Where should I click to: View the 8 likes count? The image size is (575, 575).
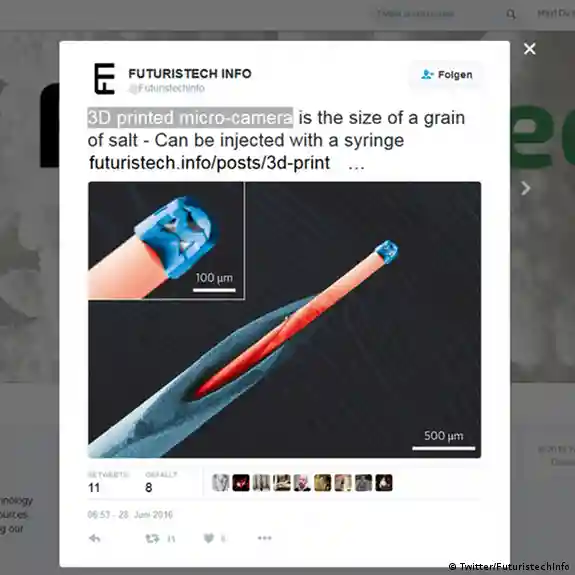pos(149,488)
